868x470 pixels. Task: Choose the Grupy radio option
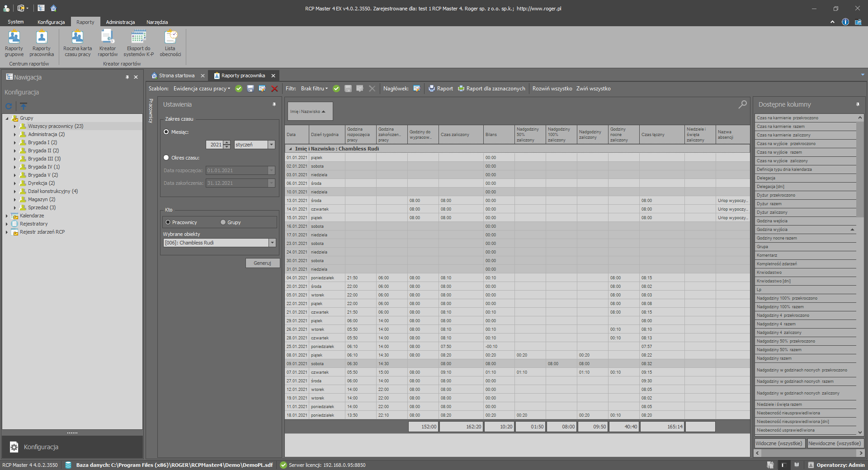coord(223,222)
